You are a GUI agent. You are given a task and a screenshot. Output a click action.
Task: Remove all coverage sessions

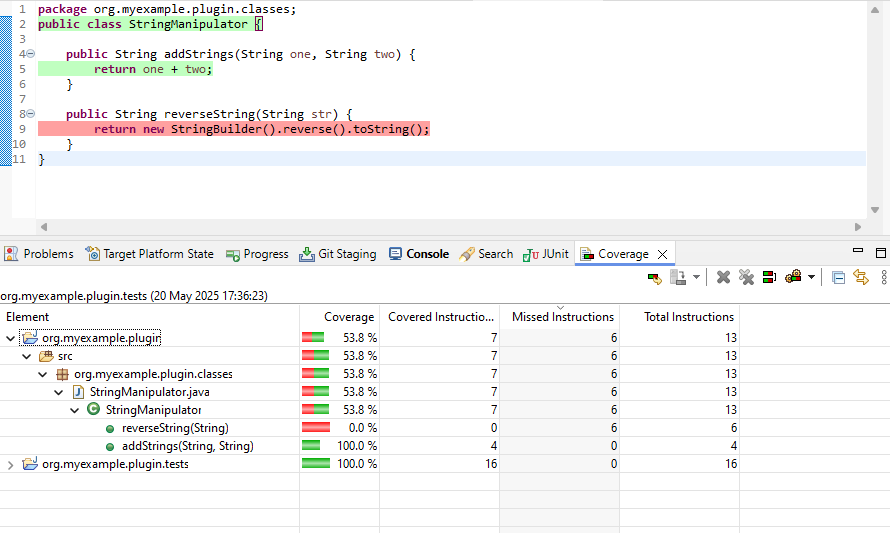tap(746, 277)
